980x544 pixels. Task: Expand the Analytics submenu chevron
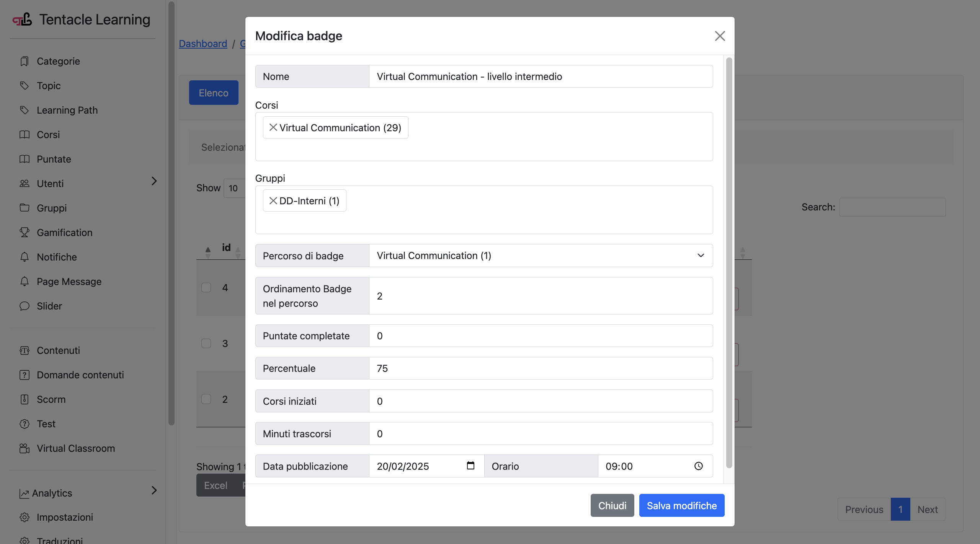point(154,490)
